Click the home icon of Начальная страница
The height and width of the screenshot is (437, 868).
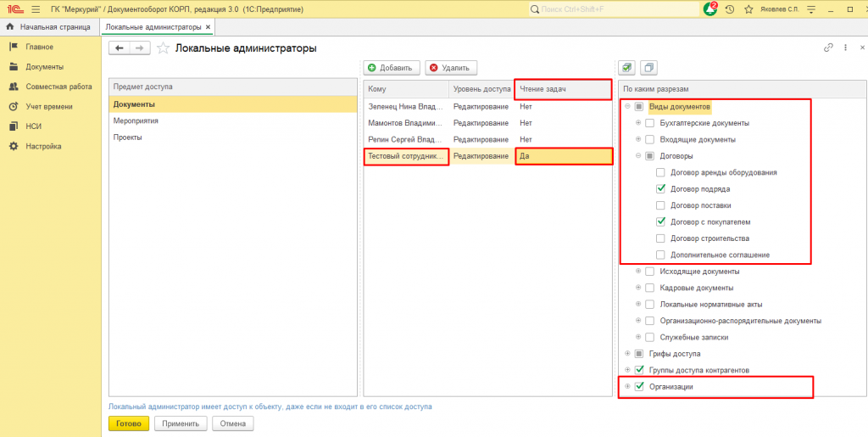click(9, 26)
